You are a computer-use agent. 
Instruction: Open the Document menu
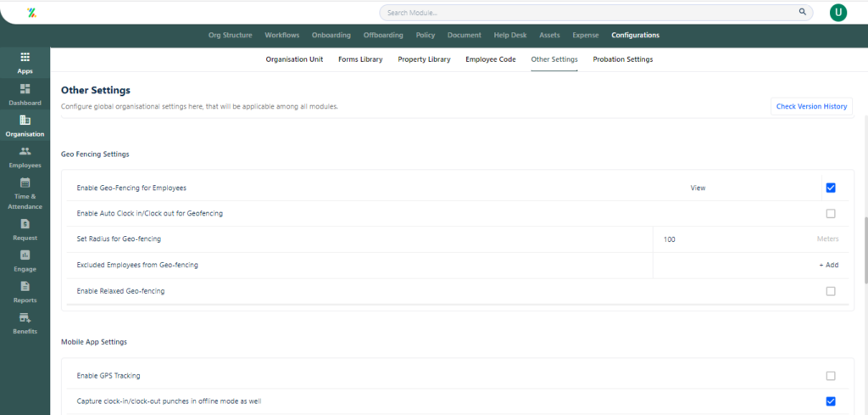(x=465, y=35)
